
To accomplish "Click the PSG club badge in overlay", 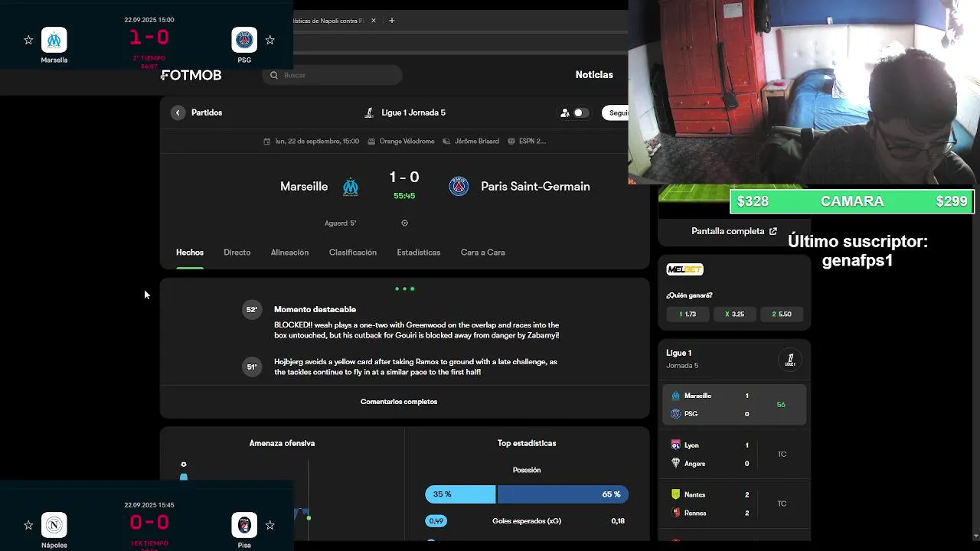I will click(244, 40).
